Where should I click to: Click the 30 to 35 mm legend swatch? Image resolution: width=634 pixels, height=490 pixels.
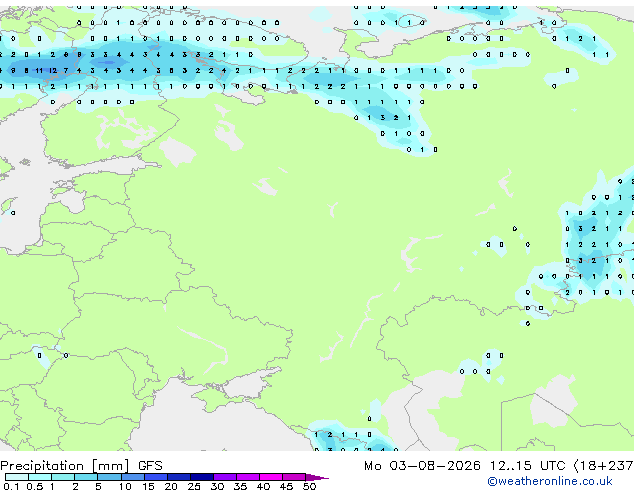pyautogui.click(x=224, y=477)
